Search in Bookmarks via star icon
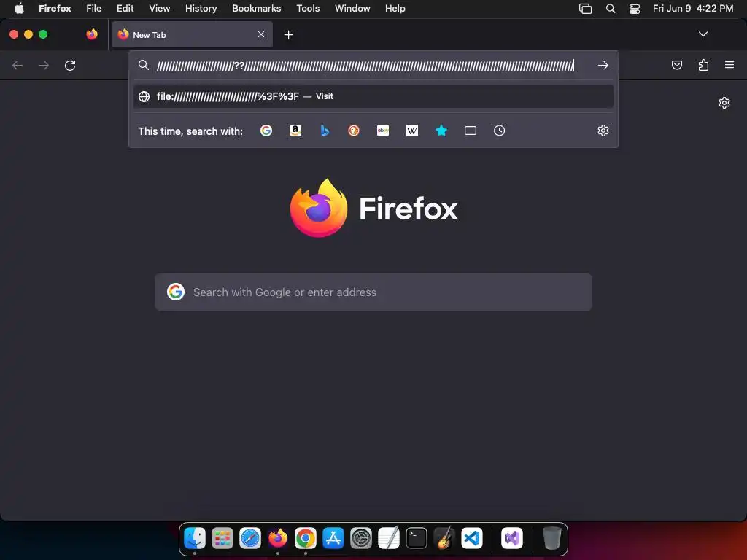Screen dimensions: 747x560 pyautogui.click(x=441, y=131)
